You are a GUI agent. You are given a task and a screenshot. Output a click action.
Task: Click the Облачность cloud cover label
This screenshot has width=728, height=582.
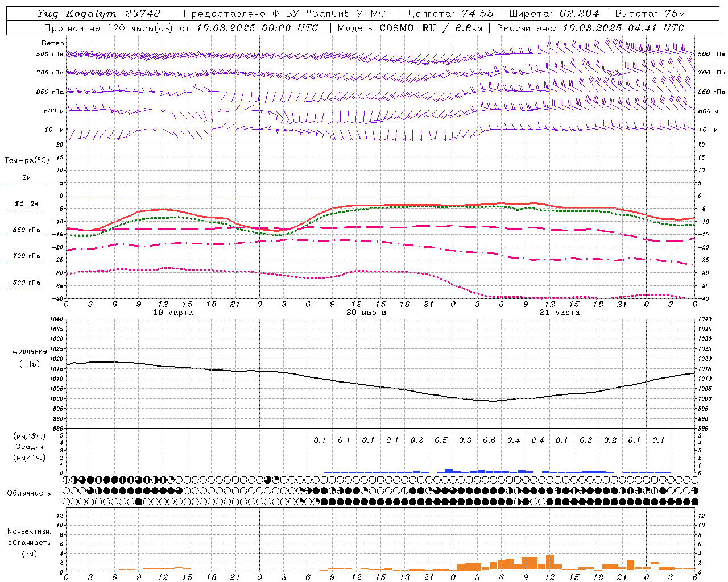click(29, 493)
